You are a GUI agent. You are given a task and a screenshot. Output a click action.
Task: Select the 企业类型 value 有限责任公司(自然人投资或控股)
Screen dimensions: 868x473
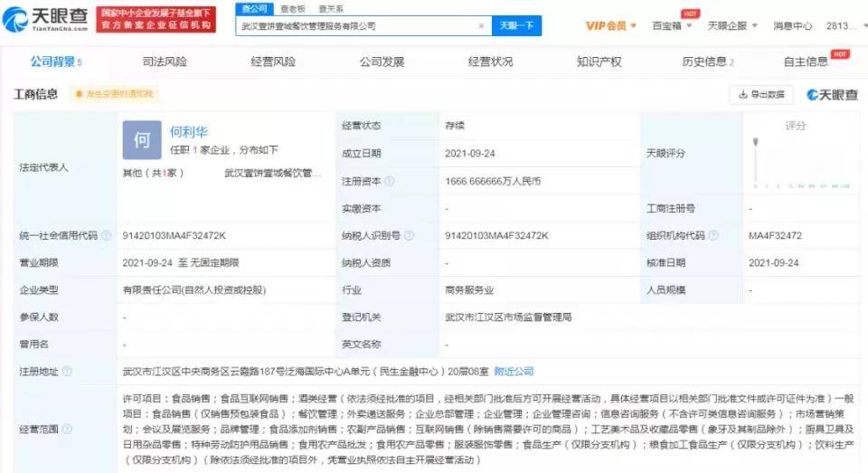pyautogui.click(x=194, y=289)
